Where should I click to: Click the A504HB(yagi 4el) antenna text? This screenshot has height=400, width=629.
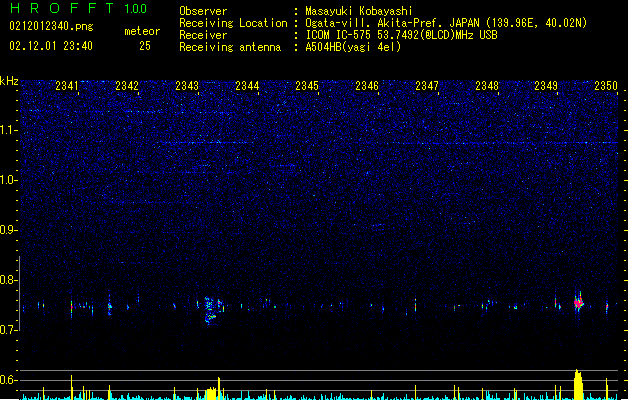(x=353, y=47)
